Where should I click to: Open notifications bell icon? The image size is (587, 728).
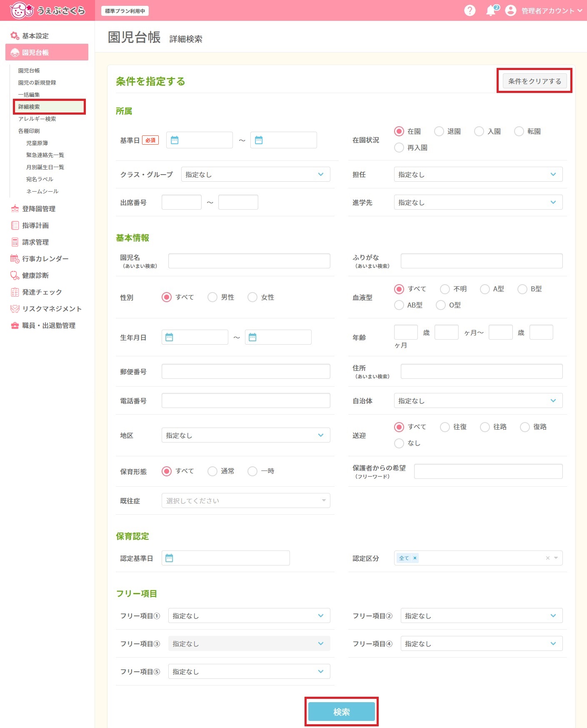[492, 10]
